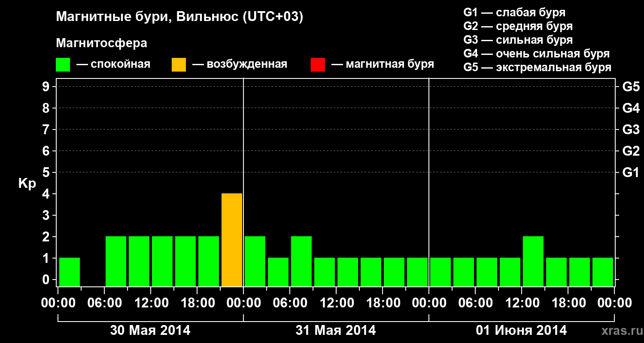
Task: Click the '18:00' time label above 31 Мая 2014
Action: click(383, 303)
